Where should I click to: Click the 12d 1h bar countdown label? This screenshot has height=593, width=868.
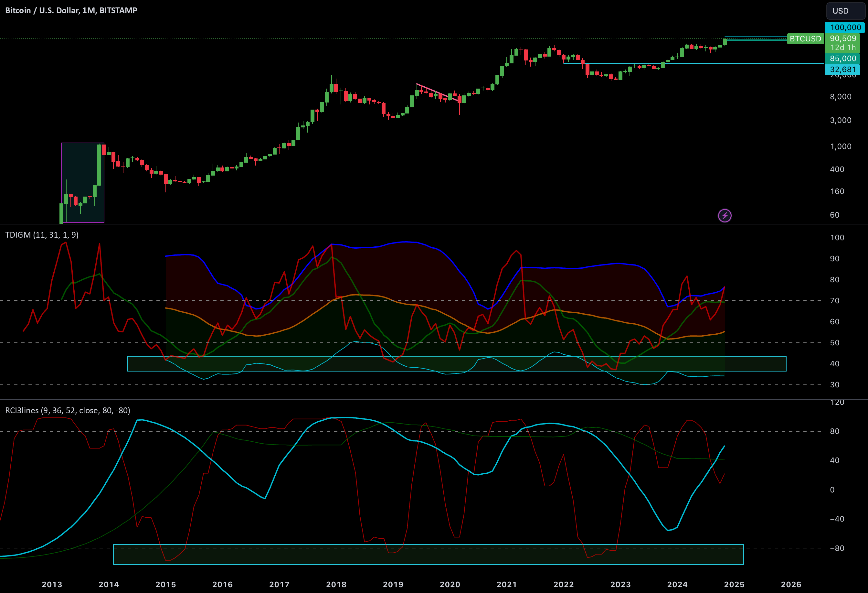coord(843,48)
